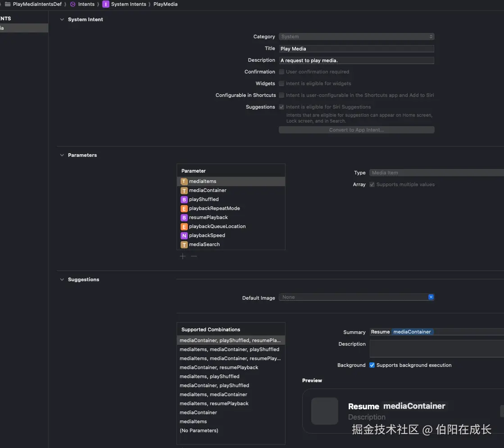Viewport: 504px width, 448px height.
Task: Select the playbackSpeed parameter row
Action: 231,235
